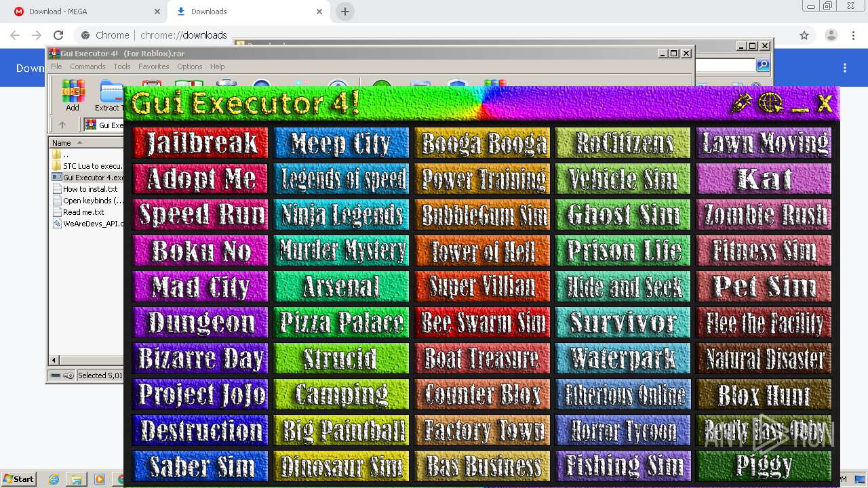Click the Counter Blox button
868x488 pixels.
482,394
